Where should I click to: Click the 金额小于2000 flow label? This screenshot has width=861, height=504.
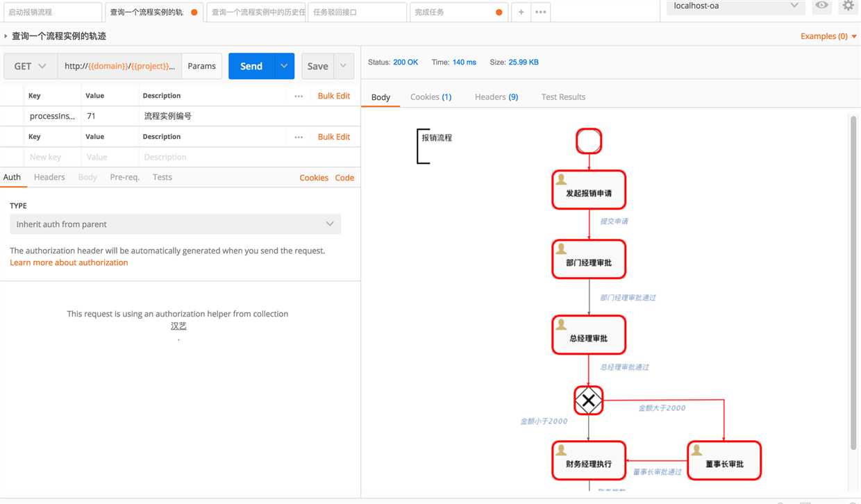[544, 421]
